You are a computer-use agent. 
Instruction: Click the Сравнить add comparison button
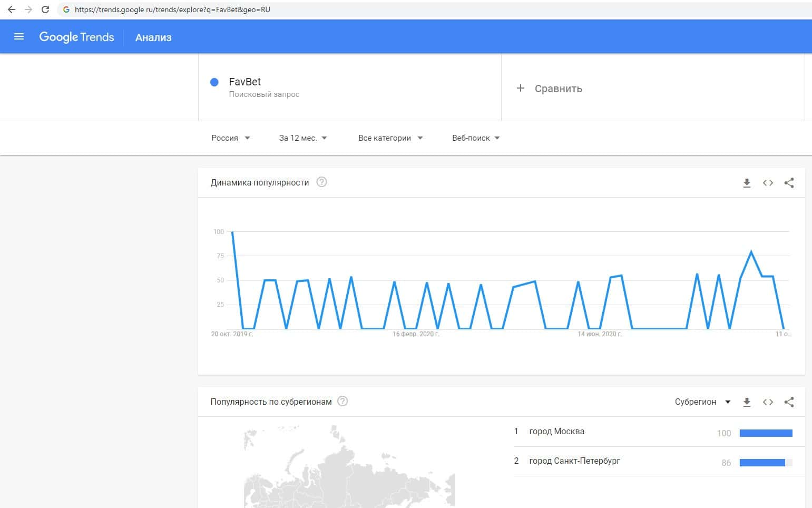pos(551,89)
